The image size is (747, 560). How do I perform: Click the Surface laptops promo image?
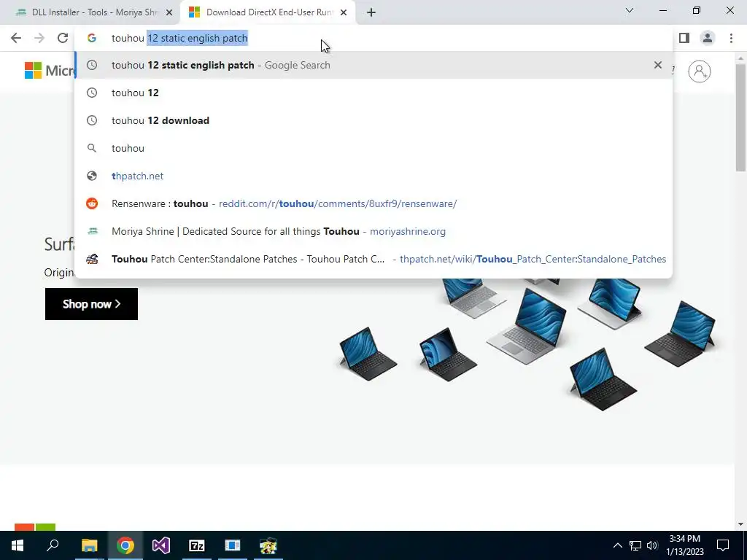(528, 345)
